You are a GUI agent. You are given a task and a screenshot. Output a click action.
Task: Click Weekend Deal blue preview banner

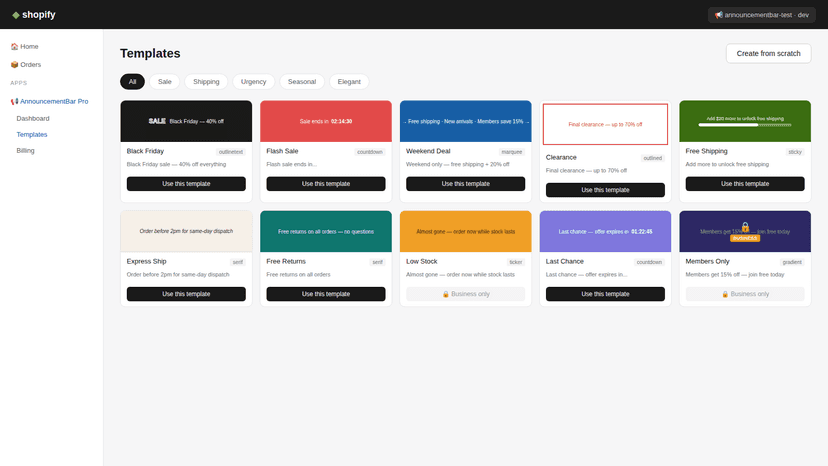pos(466,121)
